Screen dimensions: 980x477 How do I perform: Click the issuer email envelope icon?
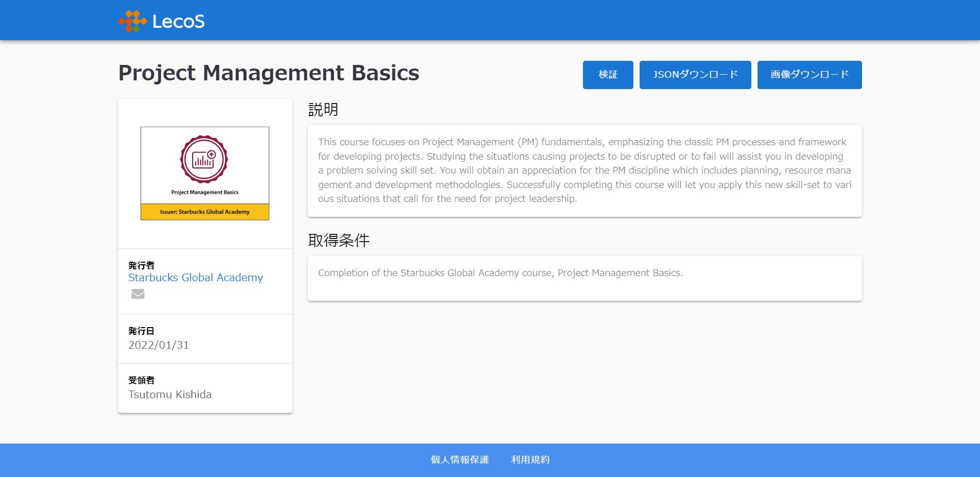[x=138, y=294]
